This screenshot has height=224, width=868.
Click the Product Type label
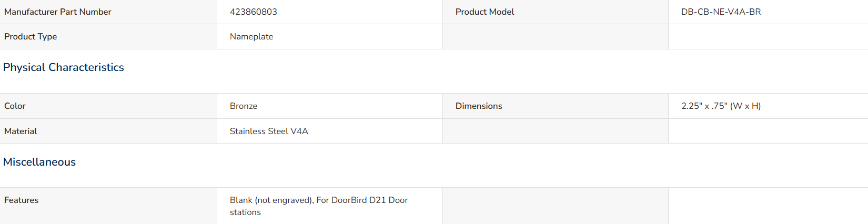click(31, 36)
